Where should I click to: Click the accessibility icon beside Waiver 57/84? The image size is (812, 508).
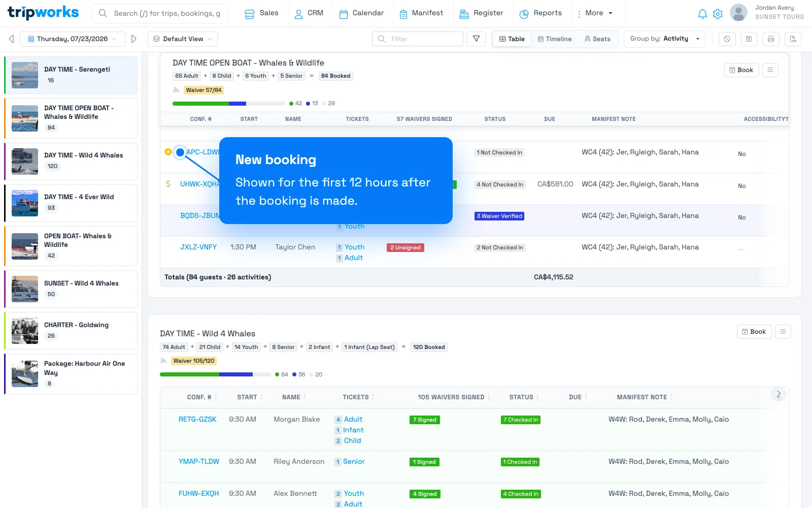pyautogui.click(x=176, y=90)
